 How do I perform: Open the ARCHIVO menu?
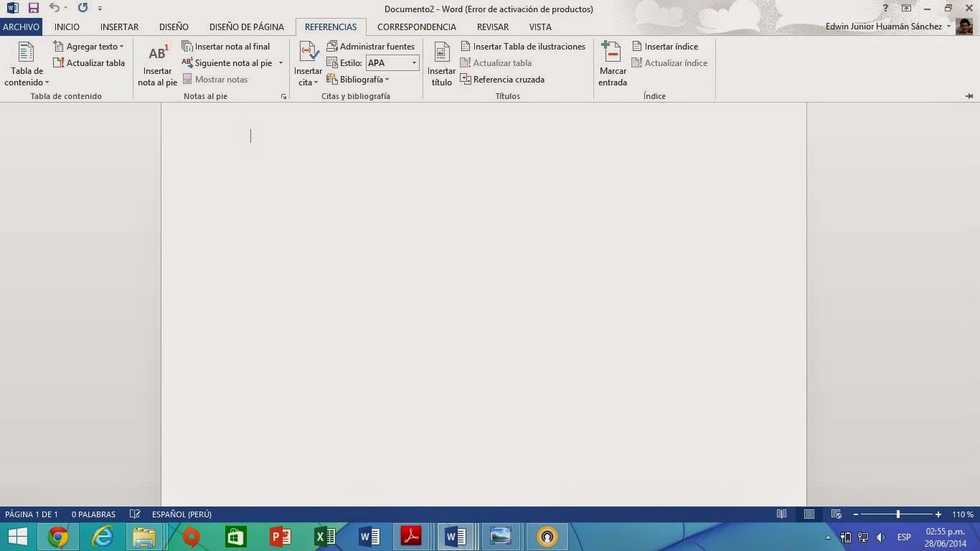tap(21, 27)
